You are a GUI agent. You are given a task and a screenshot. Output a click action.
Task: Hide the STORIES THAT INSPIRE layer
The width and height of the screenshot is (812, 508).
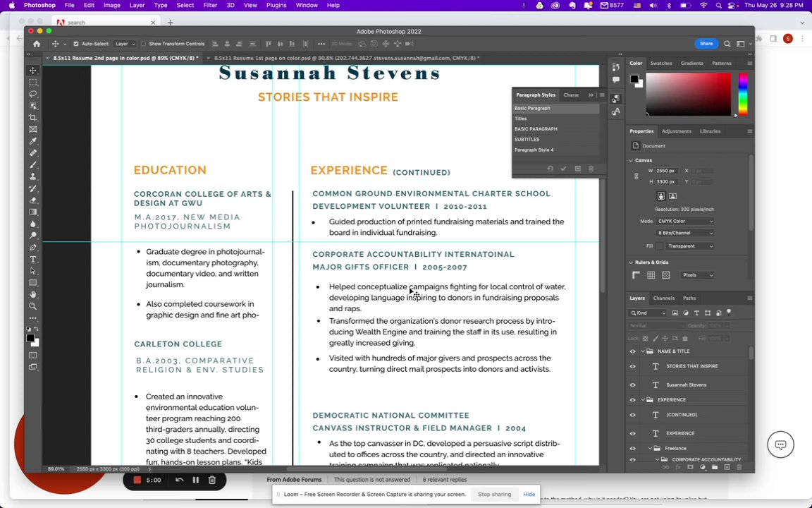coord(632,366)
